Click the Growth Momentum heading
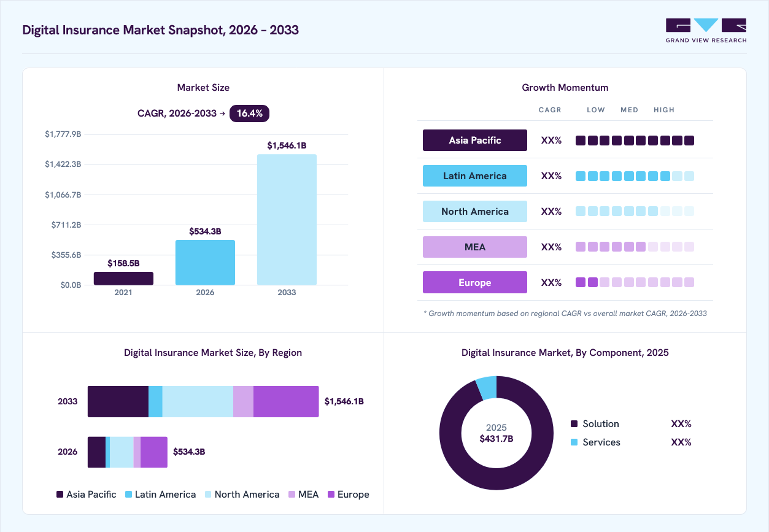 click(x=565, y=88)
